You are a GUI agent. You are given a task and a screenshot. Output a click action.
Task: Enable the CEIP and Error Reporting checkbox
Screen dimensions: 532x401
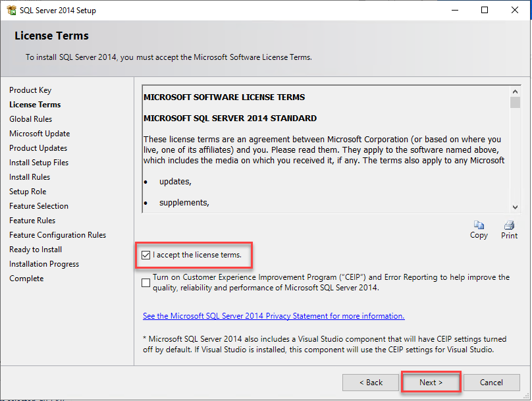click(146, 282)
